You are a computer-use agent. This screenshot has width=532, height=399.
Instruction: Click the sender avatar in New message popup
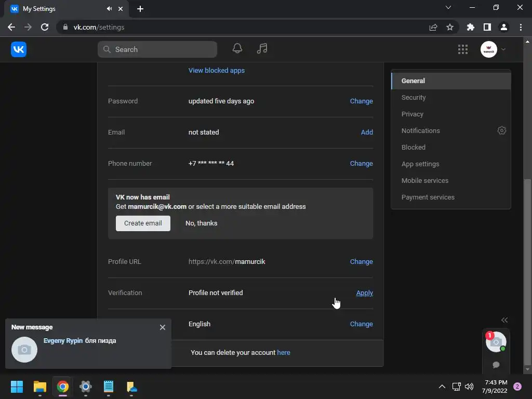[x=24, y=350]
